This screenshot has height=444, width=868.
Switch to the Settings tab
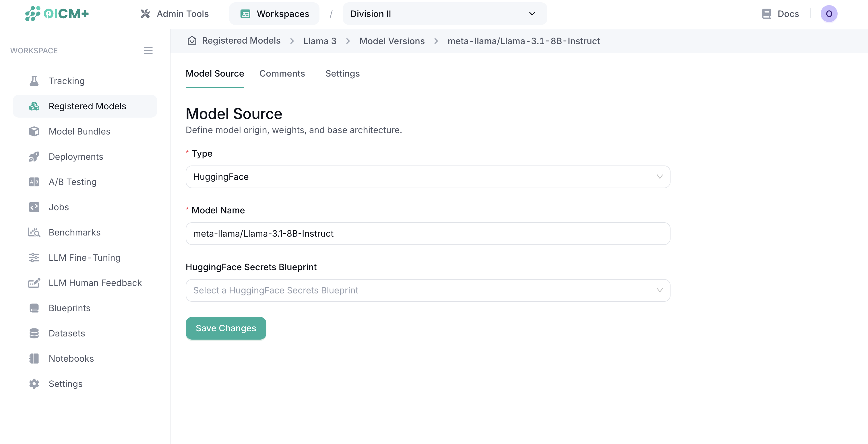pyautogui.click(x=342, y=73)
